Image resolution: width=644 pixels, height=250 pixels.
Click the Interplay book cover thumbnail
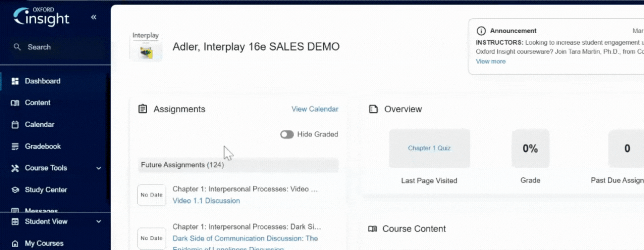(146, 47)
